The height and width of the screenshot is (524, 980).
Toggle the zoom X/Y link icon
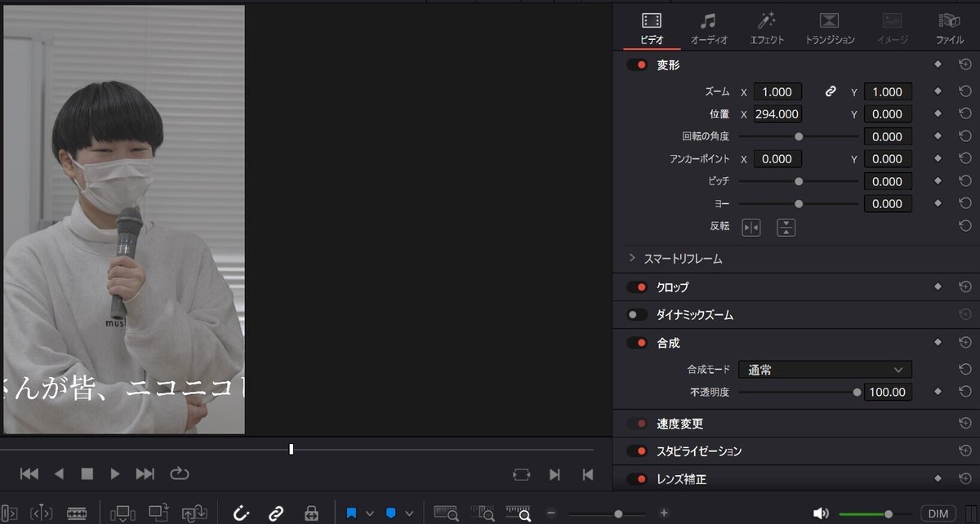coord(831,91)
